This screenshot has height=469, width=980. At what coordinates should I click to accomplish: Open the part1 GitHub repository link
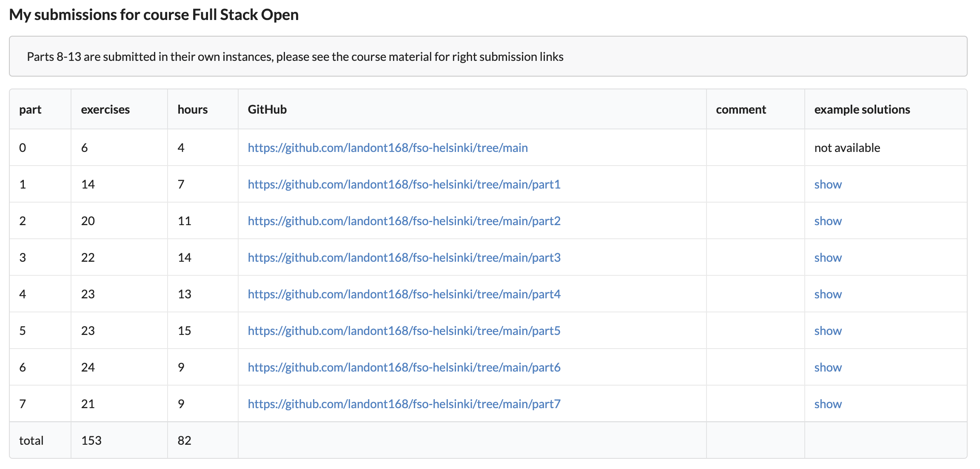point(404,184)
